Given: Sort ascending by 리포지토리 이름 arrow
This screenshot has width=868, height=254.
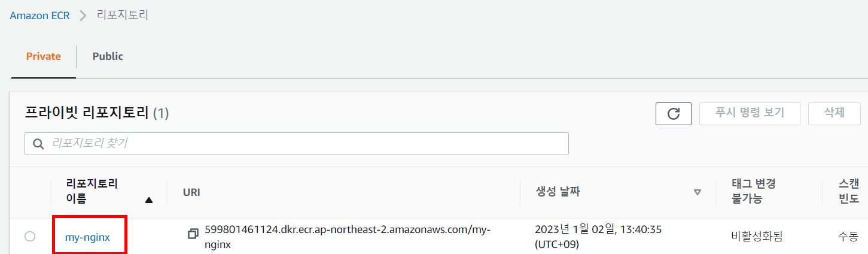Looking at the screenshot, I should tap(149, 200).
